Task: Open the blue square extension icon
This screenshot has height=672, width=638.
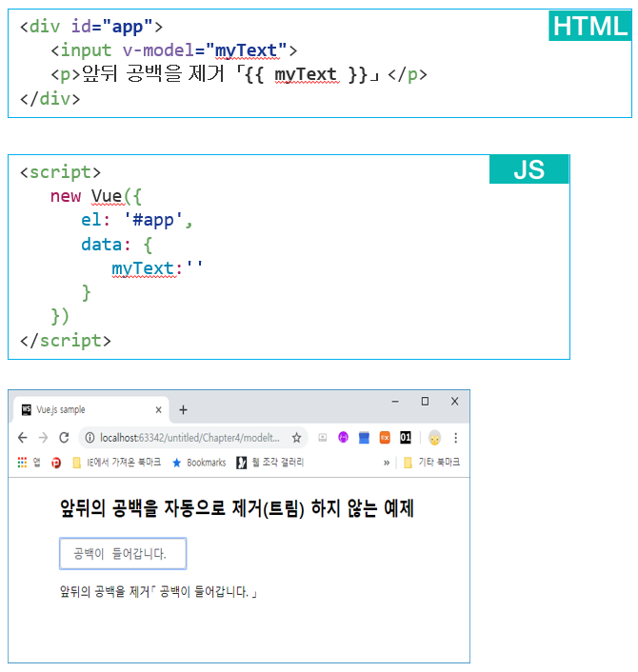Action: pos(364,438)
